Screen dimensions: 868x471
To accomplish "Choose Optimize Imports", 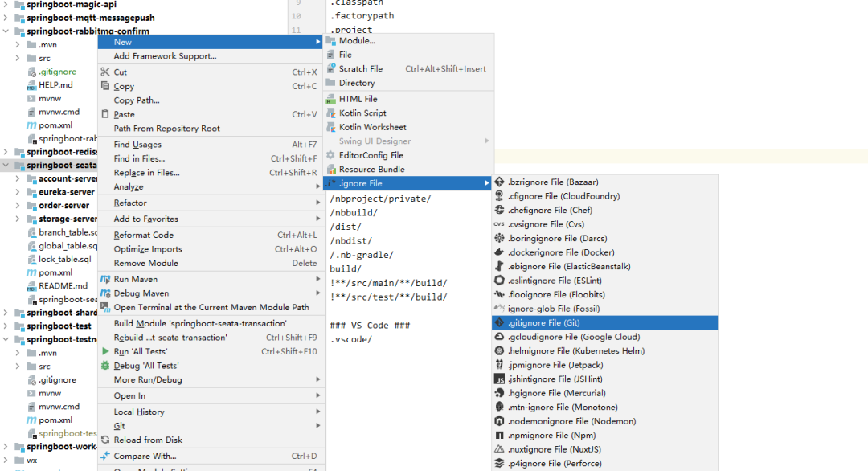I will coord(211,249).
